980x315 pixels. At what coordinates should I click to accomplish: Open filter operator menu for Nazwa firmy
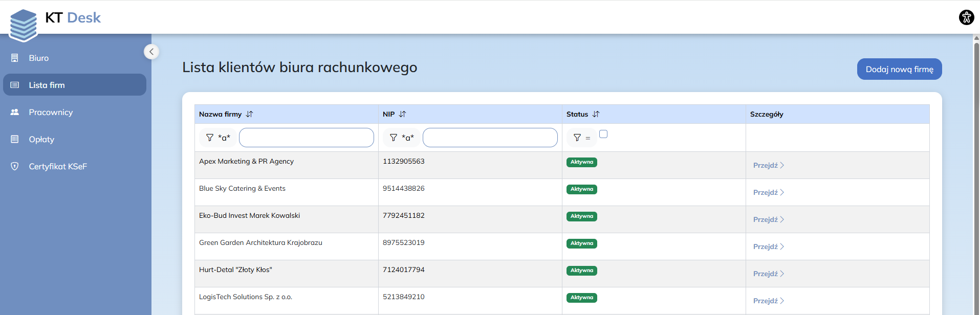click(x=217, y=138)
